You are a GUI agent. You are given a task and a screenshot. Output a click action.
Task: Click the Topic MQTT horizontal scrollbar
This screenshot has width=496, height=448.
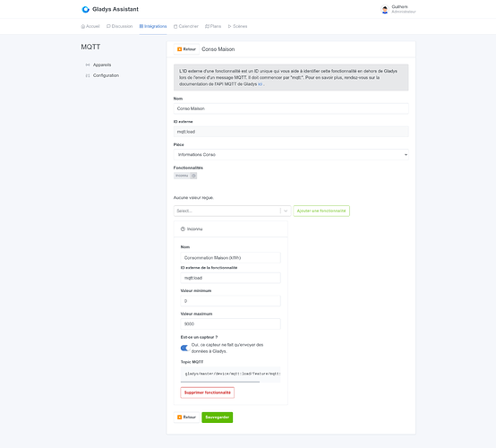tap(220, 382)
